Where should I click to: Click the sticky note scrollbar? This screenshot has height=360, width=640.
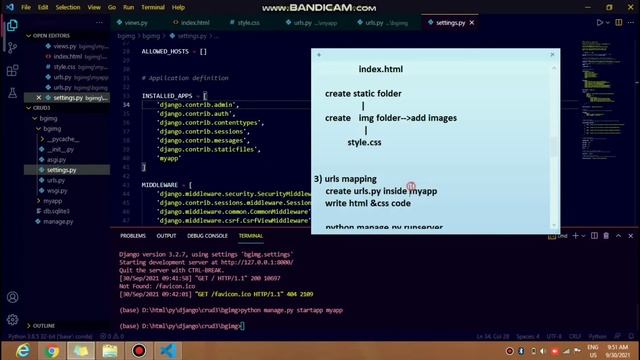click(554, 147)
